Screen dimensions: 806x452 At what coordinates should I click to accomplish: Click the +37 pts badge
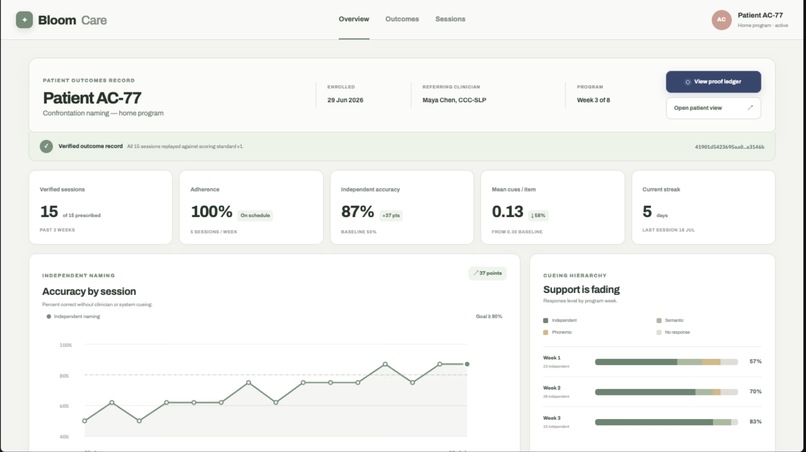click(x=391, y=215)
